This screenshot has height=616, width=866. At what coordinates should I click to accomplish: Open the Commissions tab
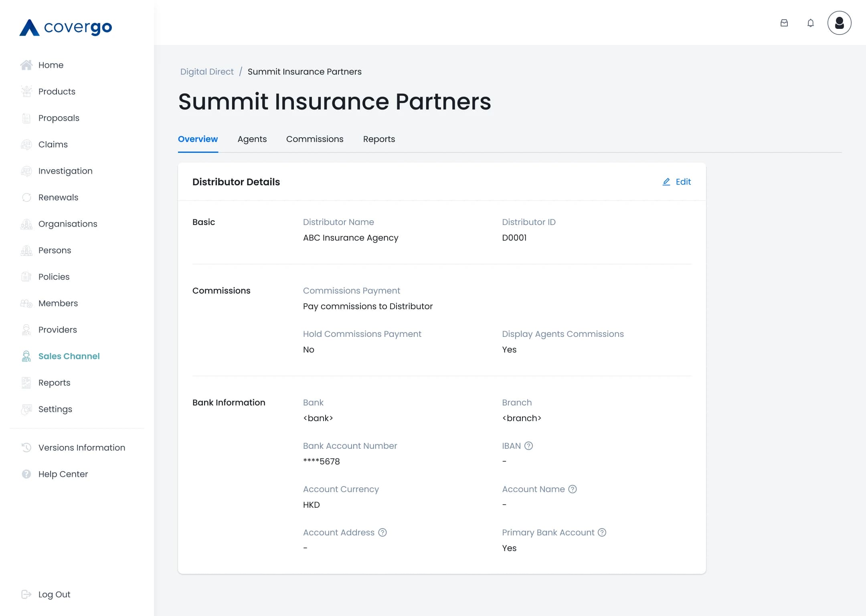315,139
